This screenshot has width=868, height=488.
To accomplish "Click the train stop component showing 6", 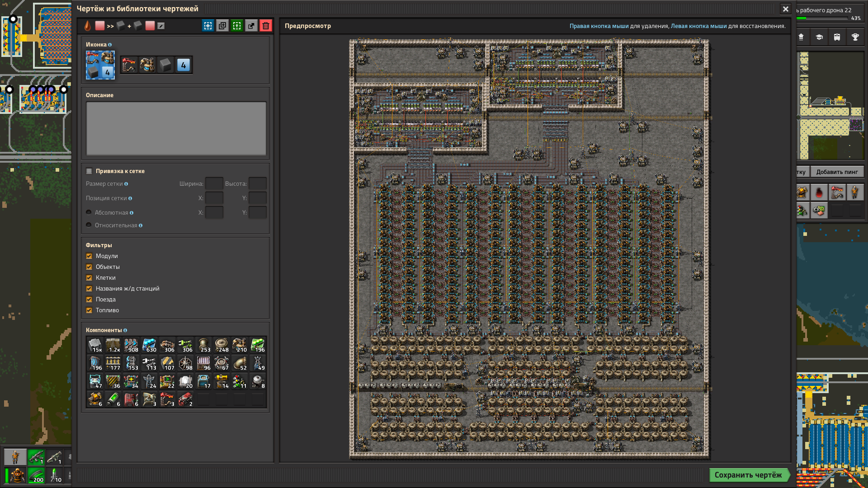I will coord(131,399).
